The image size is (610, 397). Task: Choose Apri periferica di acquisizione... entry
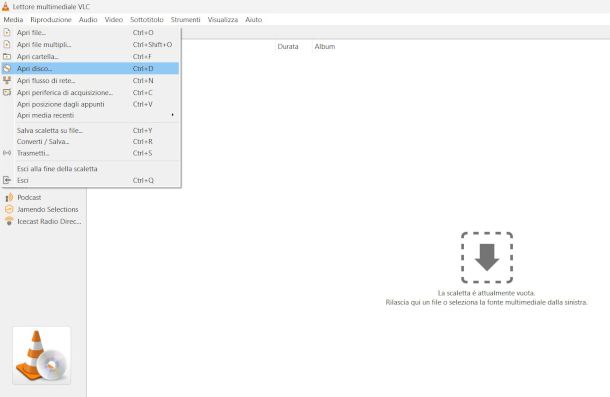[x=90, y=93]
